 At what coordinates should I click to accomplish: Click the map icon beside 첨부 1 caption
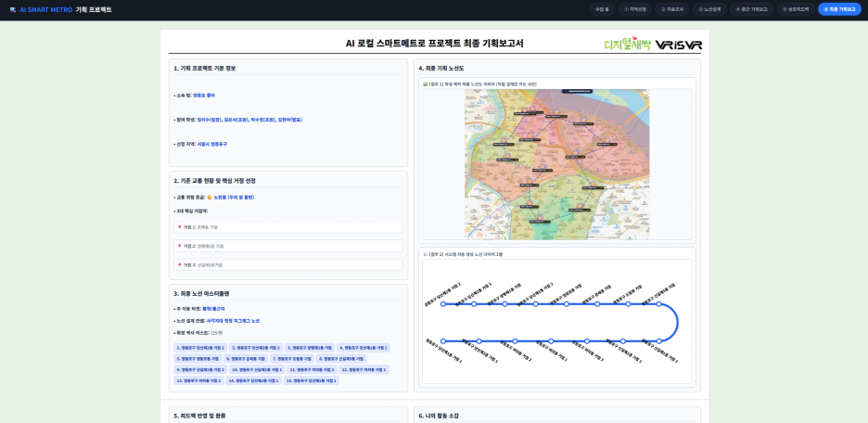425,84
